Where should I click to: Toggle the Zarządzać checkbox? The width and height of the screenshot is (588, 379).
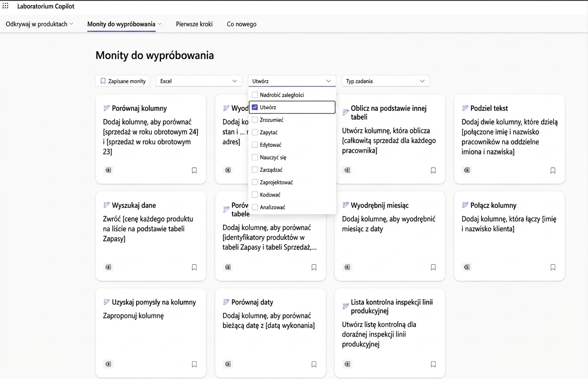click(x=255, y=170)
